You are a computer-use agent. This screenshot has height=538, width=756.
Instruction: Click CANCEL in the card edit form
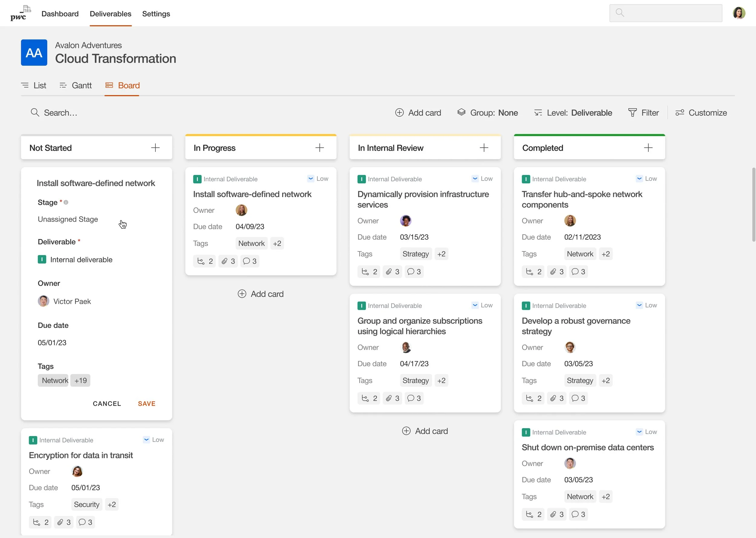coord(107,404)
